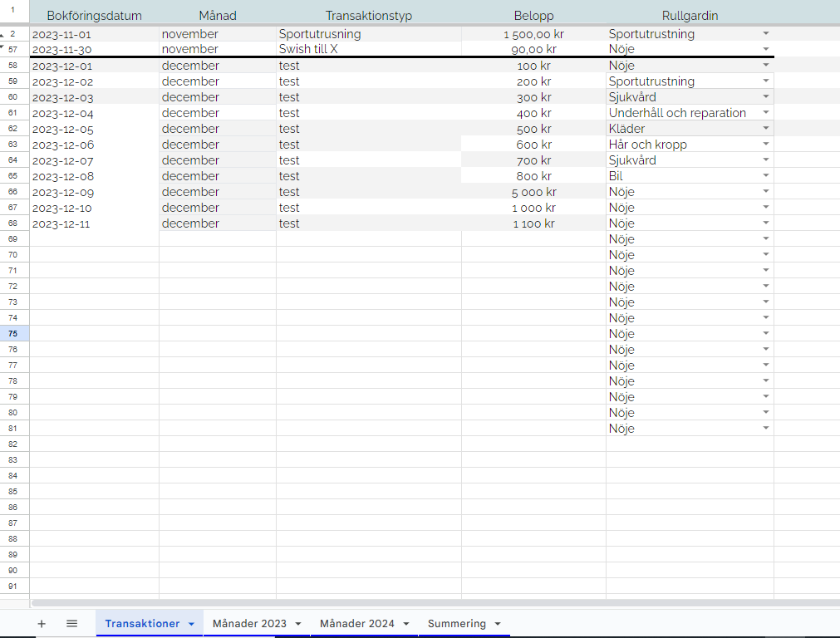The image size is (840, 638).
Task: Open the Månader 2024 sheet
Action: (x=357, y=623)
